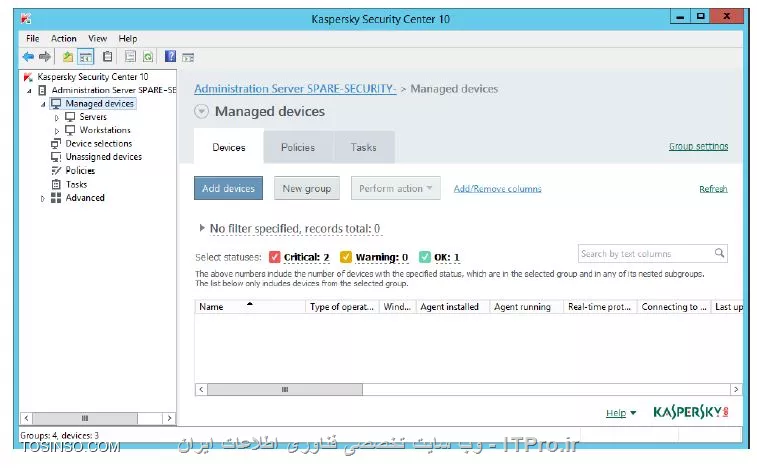Collapse the Managed devices tree node

click(x=43, y=104)
